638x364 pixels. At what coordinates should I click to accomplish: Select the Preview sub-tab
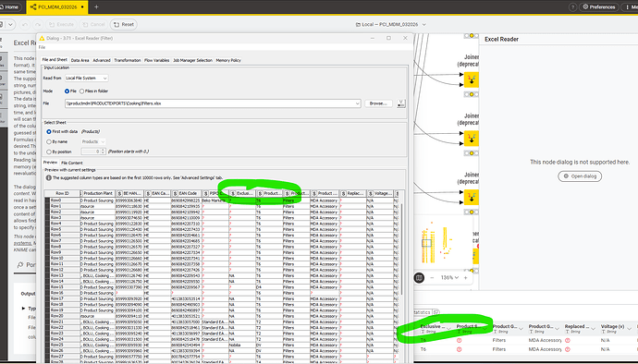click(51, 163)
